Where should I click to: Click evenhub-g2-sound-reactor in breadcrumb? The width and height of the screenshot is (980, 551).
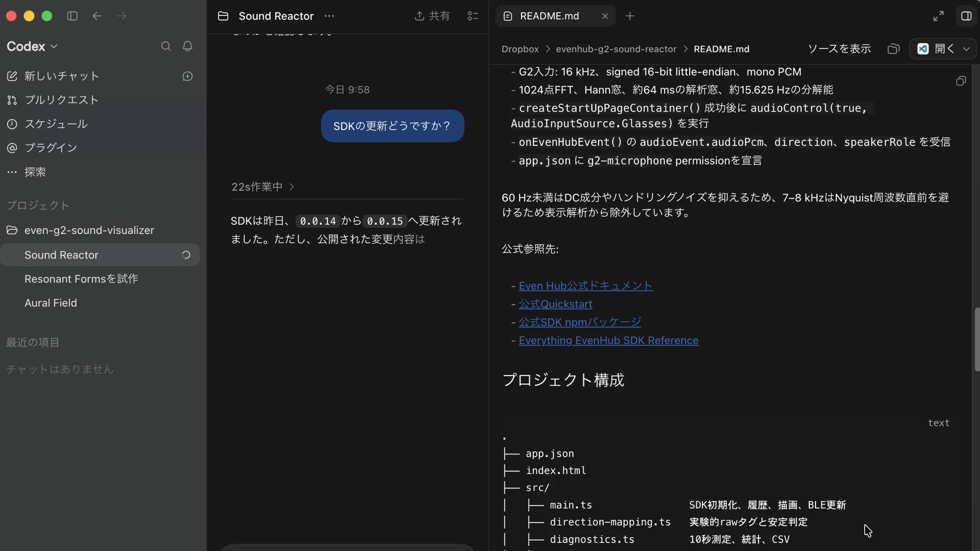coord(616,49)
